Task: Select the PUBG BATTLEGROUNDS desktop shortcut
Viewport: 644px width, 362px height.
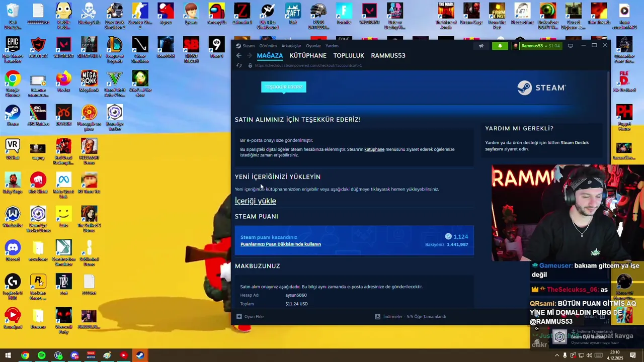Action: tap(318, 17)
